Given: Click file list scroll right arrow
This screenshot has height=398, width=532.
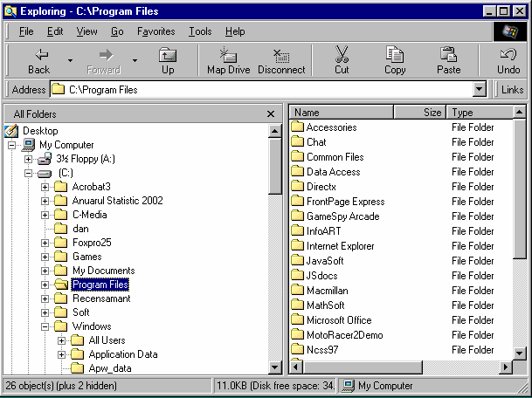Looking at the screenshot, I should point(506,367).
